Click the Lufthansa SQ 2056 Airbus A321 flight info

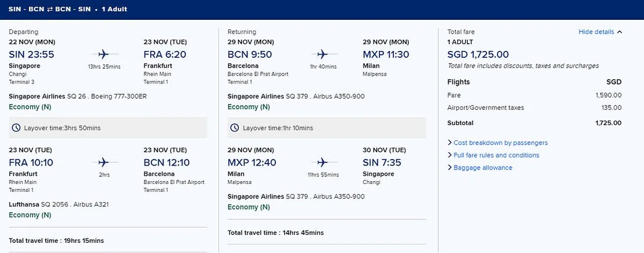coord(60,204)
